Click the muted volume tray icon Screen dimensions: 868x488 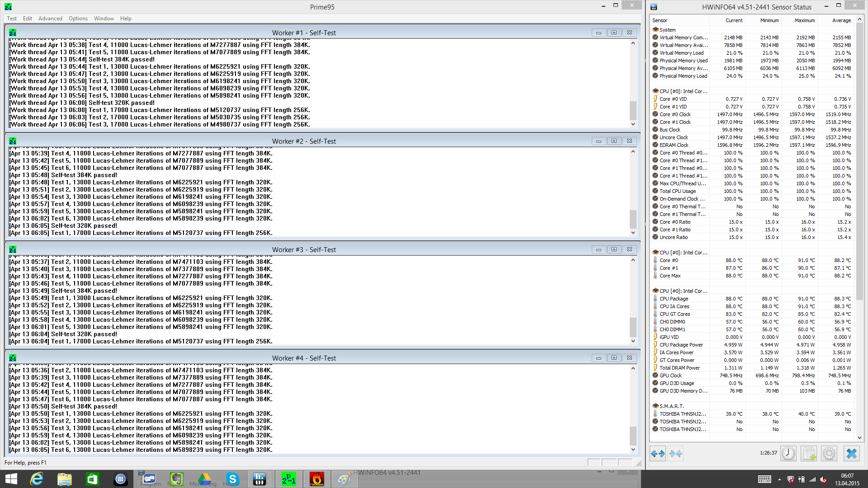(x=823, y=479)
